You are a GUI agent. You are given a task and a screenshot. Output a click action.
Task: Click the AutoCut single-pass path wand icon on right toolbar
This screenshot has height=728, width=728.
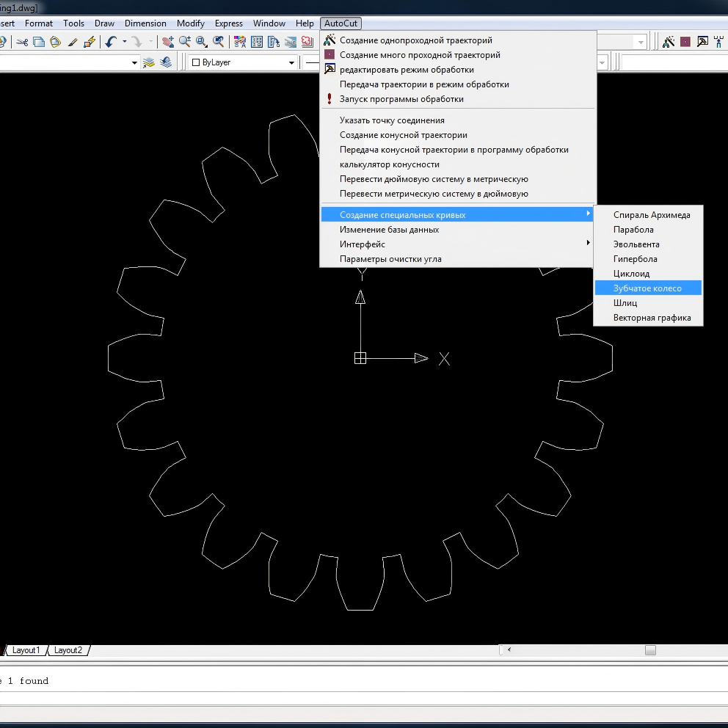[669, 43]
